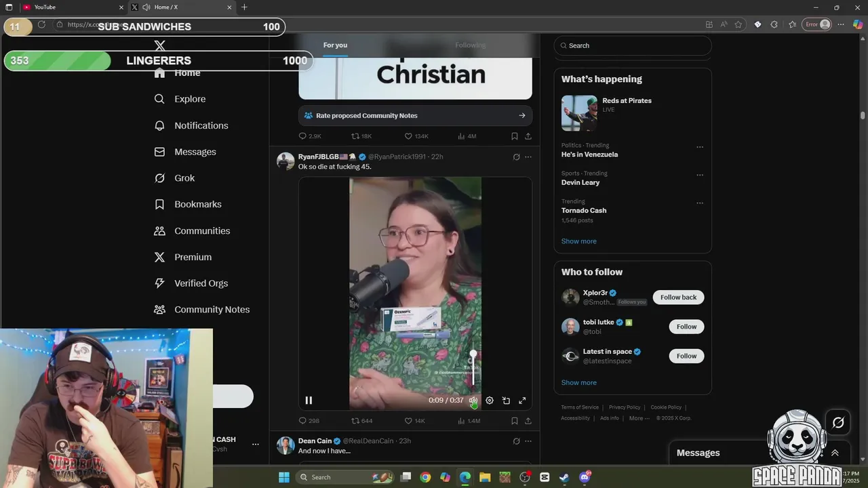Show more in What's happening
The image size is (868, 488).
click(578, 241)
